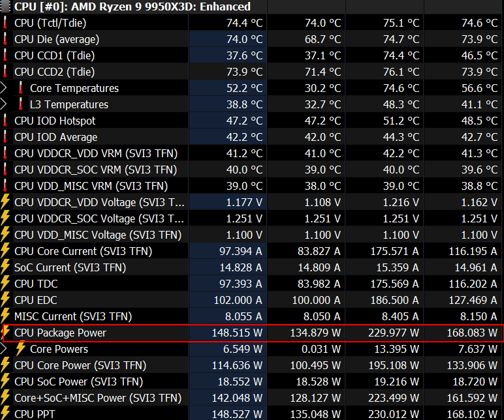504x420 pixels.
Task: Click the lightning icon beside SoC Current
Action: (x=5, y=267)
